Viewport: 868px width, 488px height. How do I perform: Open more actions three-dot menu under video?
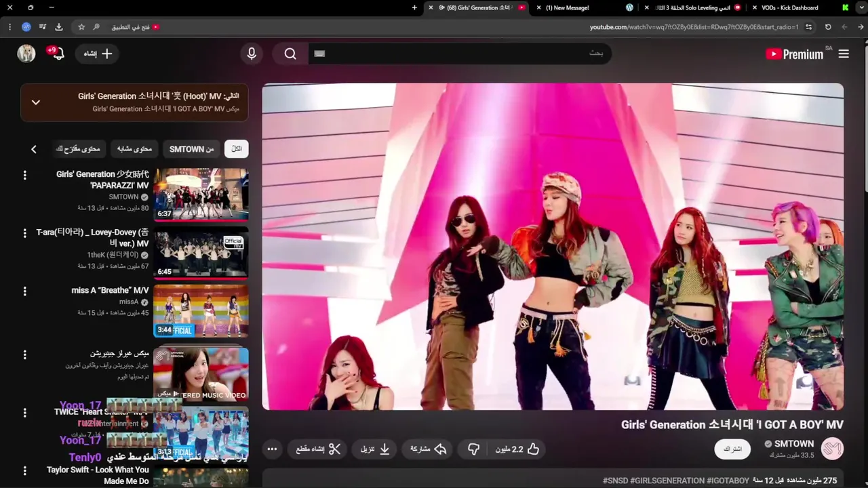(272, 449)
